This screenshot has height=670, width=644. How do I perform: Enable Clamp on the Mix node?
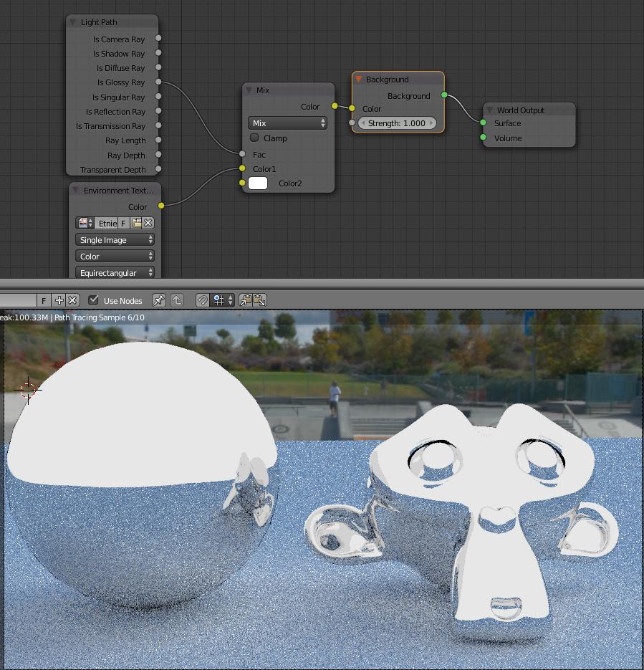255,138
